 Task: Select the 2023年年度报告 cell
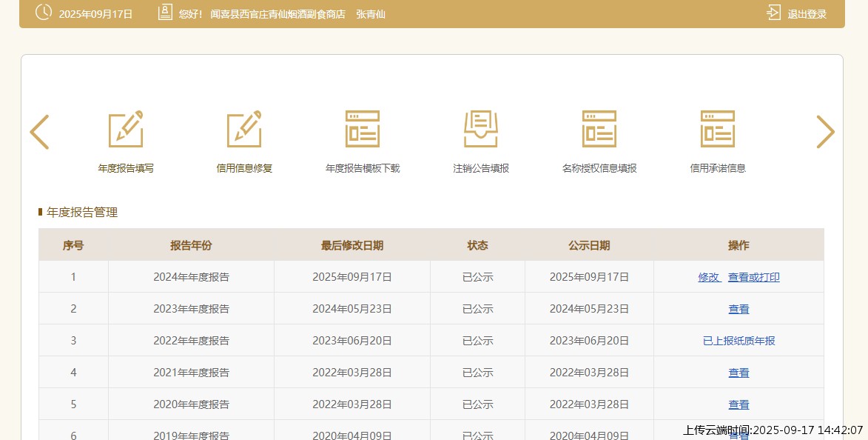point(191,309)
